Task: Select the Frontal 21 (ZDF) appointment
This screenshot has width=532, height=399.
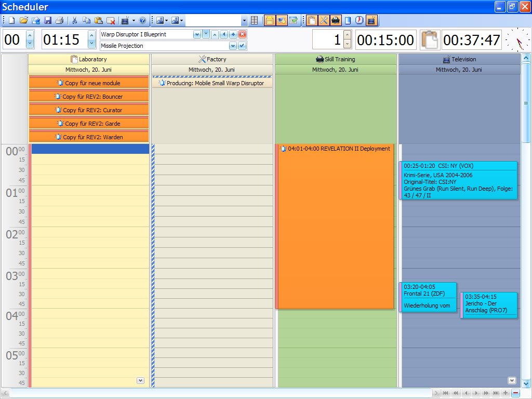Action: pos(428,297)
